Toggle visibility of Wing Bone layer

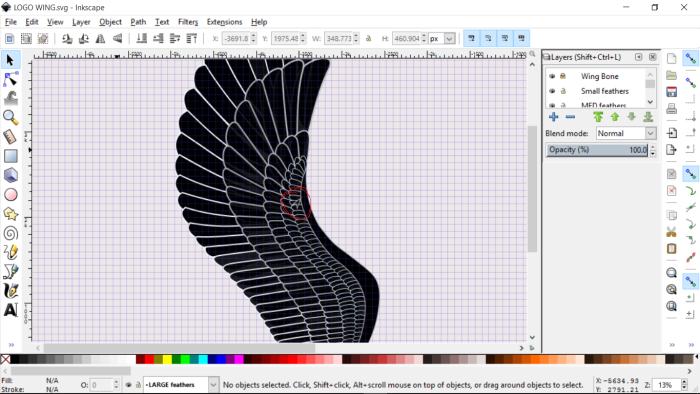click(x=552, y=76)
